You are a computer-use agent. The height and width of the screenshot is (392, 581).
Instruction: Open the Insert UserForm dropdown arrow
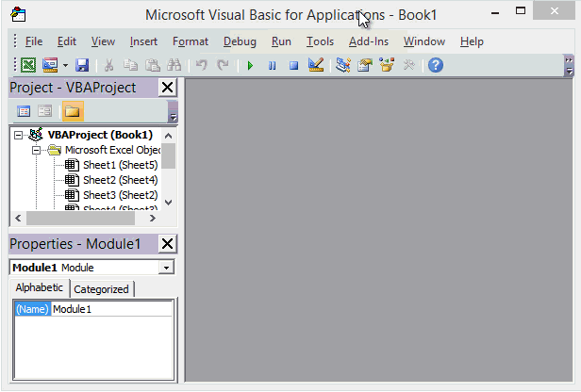66,66
